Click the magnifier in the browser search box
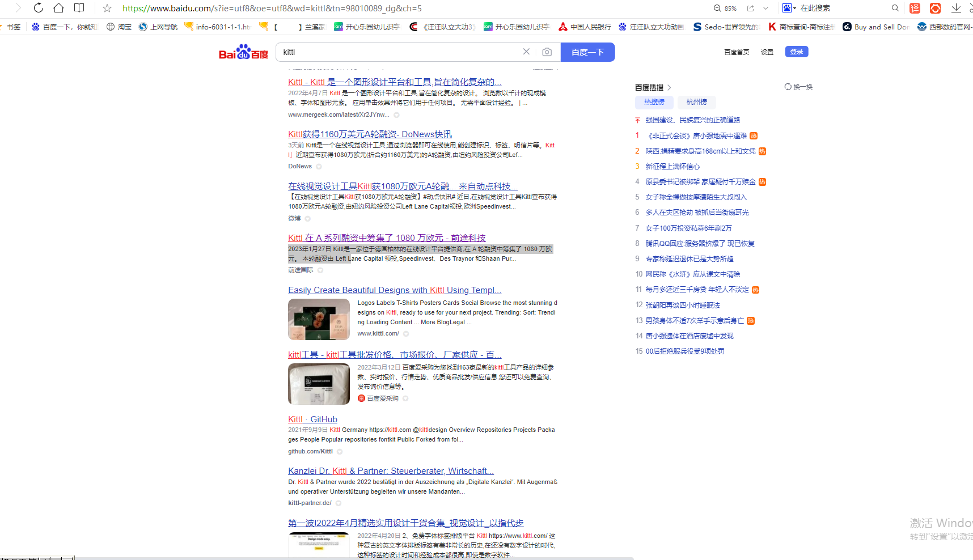 tap(895, 8)
